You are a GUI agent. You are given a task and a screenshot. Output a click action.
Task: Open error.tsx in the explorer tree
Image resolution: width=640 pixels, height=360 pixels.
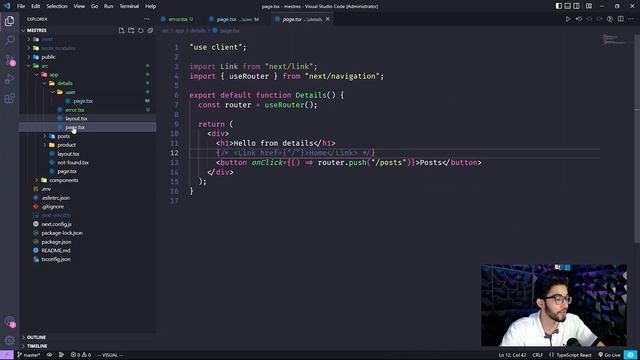point(87,110)
